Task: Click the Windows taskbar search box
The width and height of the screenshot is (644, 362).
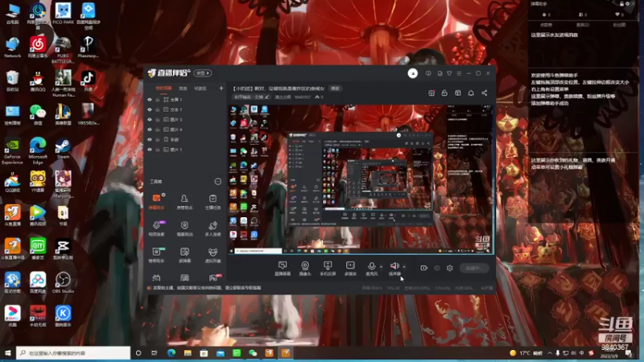Action: (x=73, y=353)
